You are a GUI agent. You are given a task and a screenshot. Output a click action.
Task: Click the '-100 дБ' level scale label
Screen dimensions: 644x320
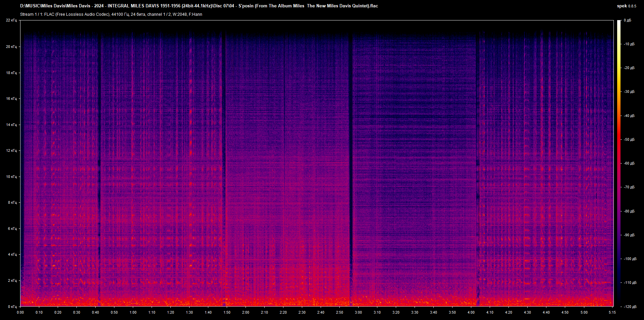point(630,259)
